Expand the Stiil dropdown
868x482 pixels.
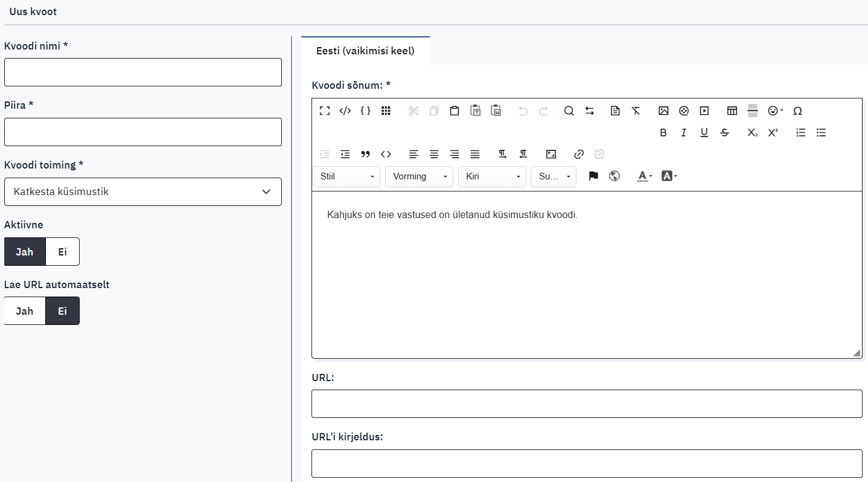(346, 176)
